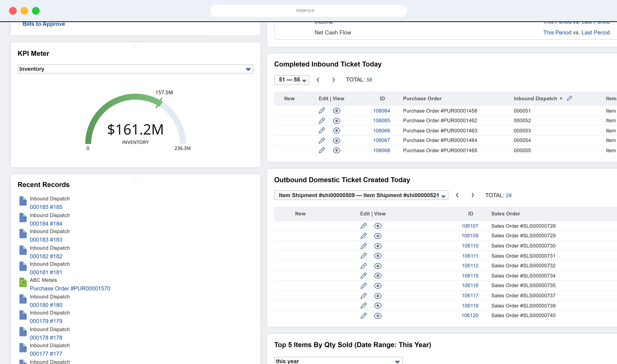The image size is (617, 364).
Task: Sort by Purchase Order column header
Action: coord(422,99)
